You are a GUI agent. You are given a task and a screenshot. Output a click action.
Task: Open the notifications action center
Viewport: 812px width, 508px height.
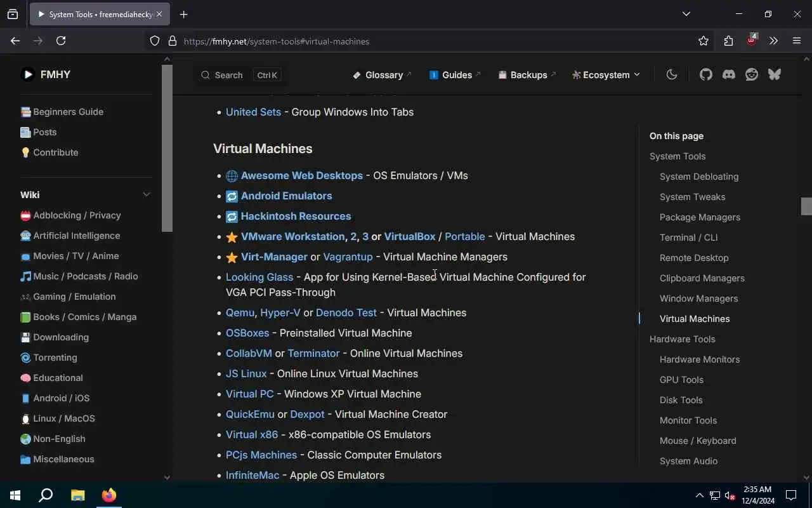click(791, 495)
